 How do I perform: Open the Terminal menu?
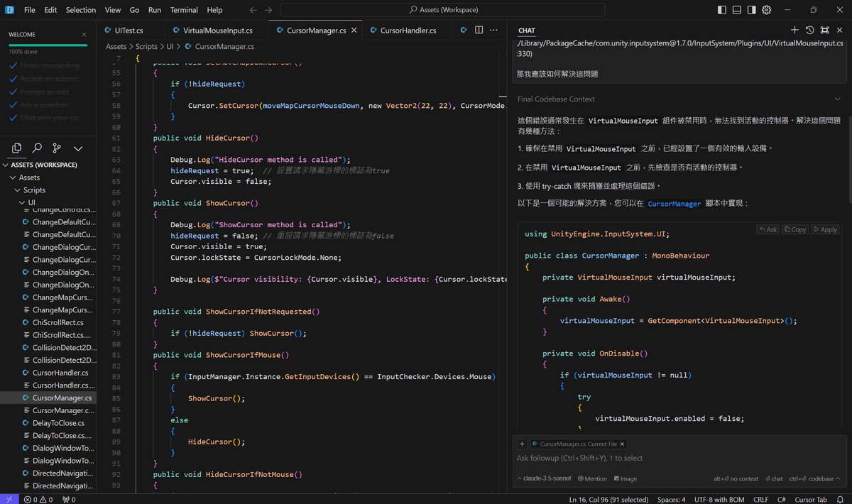click(x=184, y=10)
